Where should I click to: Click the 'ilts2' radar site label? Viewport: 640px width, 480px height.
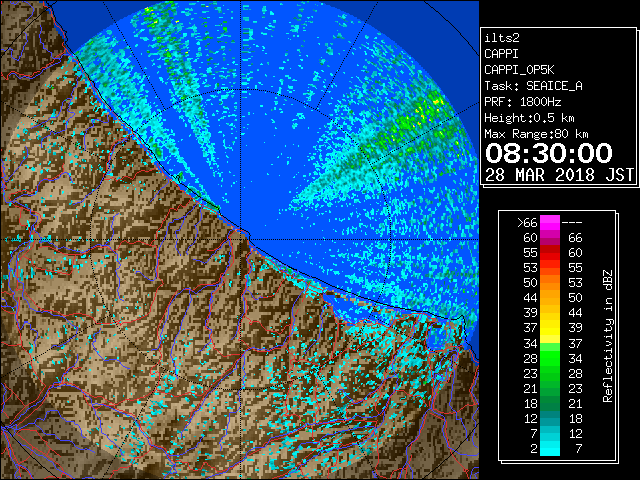pyautogui.click(x=502, y=38)
